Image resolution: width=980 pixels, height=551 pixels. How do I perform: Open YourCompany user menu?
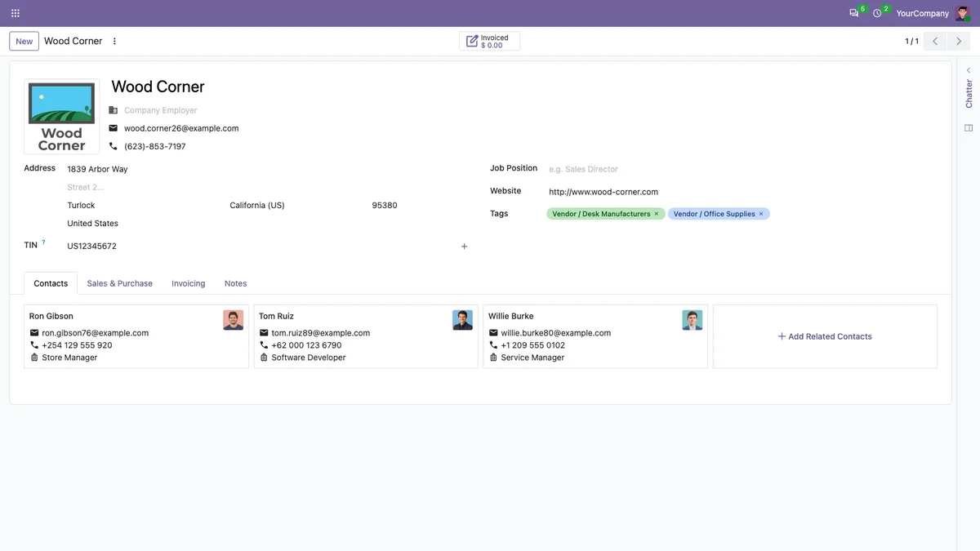click(922, 13)
